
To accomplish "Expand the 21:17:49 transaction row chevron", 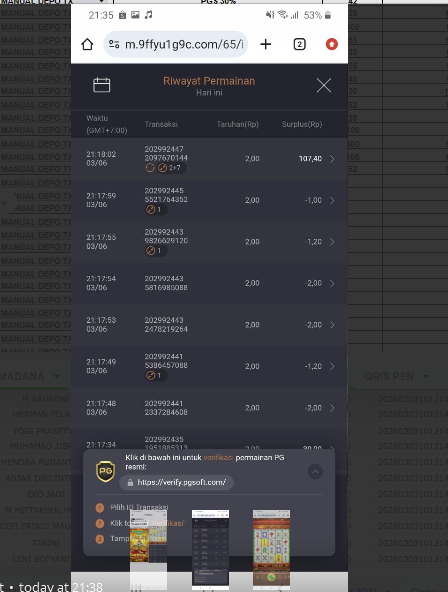I will 332,366.
